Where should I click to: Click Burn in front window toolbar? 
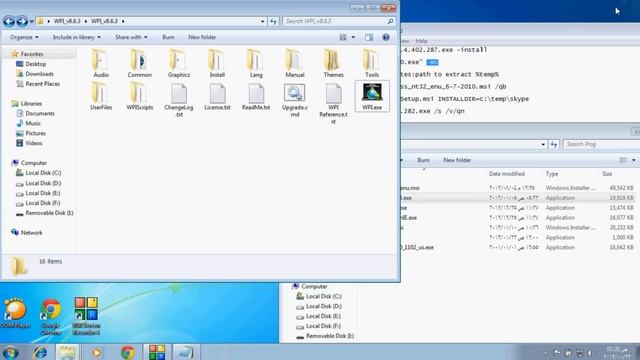tap(168, 37)
